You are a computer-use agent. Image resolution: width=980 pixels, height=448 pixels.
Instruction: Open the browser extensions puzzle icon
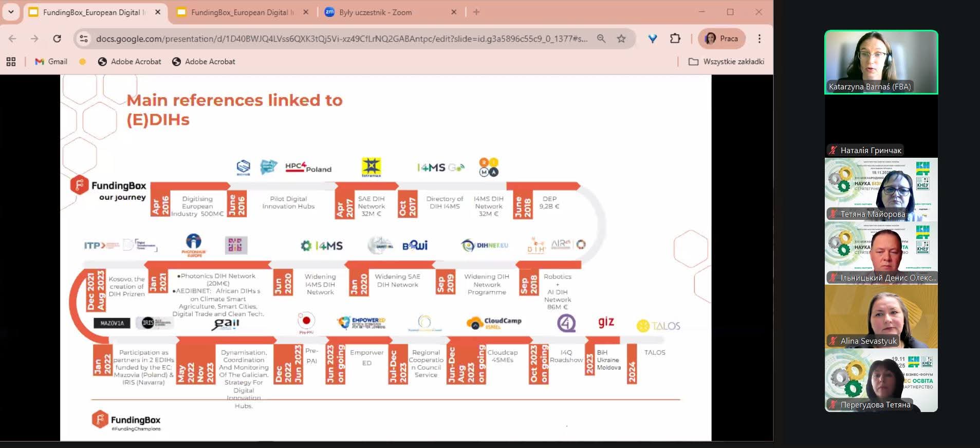(675, 39)
